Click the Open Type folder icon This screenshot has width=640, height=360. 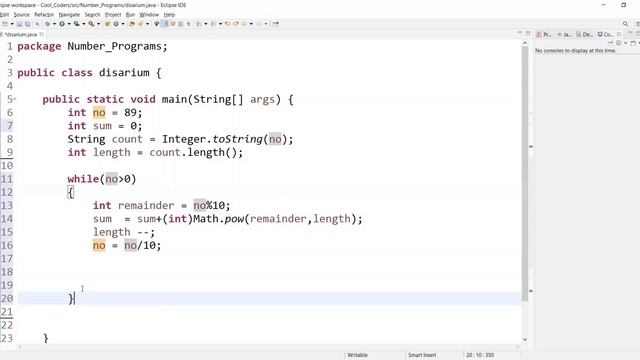(x=131, y=24)
